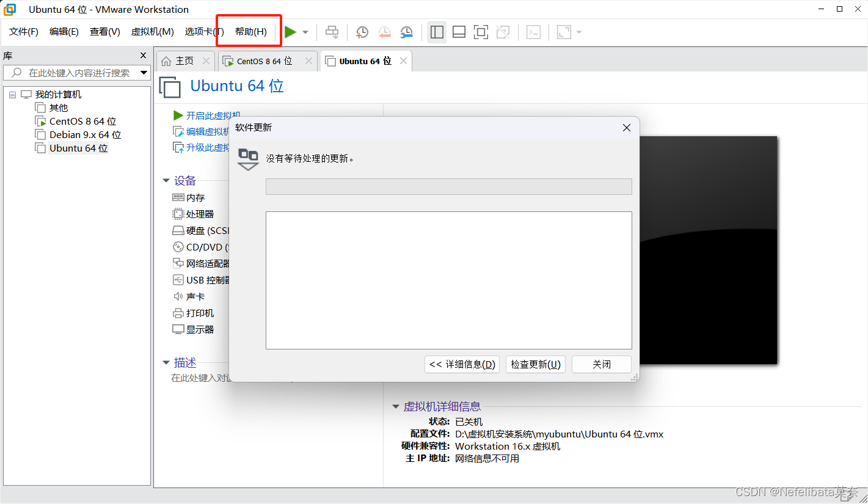Click the 显示器 device entry

pyautogui.click(x=193, y=330)
